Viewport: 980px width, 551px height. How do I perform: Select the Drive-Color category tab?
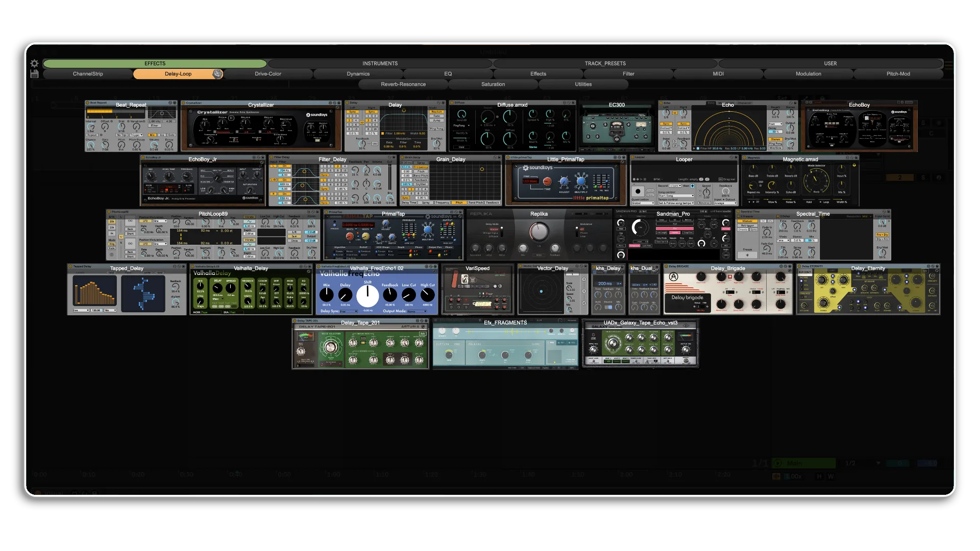pos(268,74)
